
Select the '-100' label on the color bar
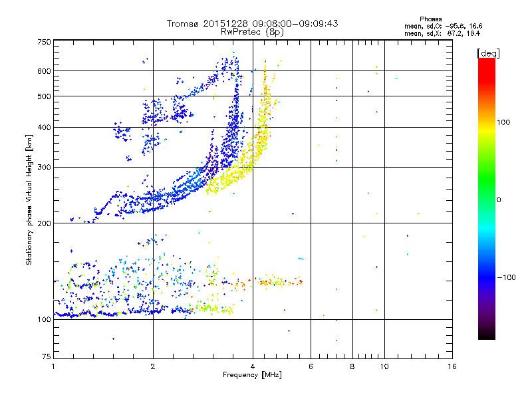506,277
